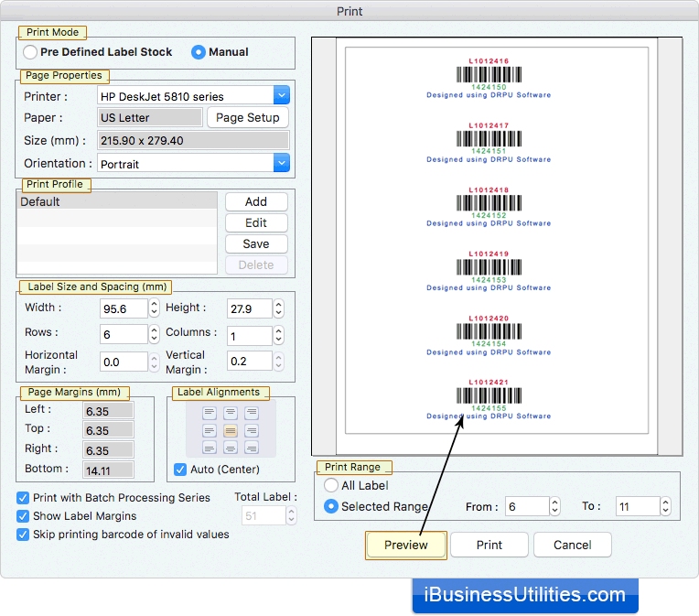This screenshot has width=699, height=616.
Task: Select top-center label alignment icon
Action: click(231, 413)
